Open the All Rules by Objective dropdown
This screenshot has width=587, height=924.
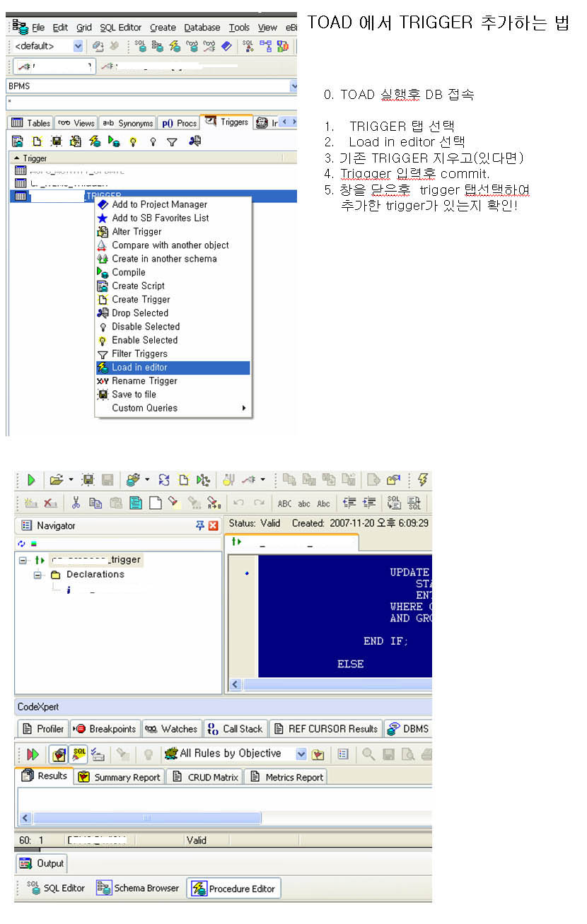pyautogui.click(x=301, y=754)
